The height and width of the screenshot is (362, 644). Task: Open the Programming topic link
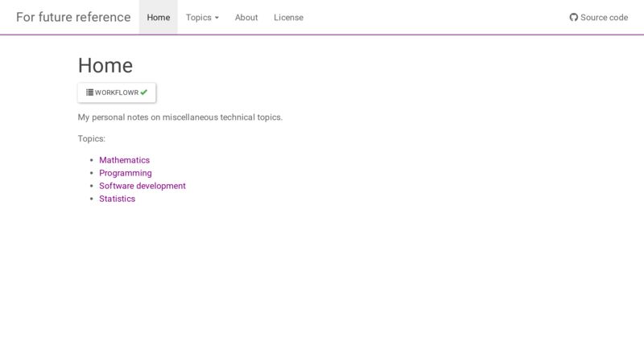click(126, 173)
